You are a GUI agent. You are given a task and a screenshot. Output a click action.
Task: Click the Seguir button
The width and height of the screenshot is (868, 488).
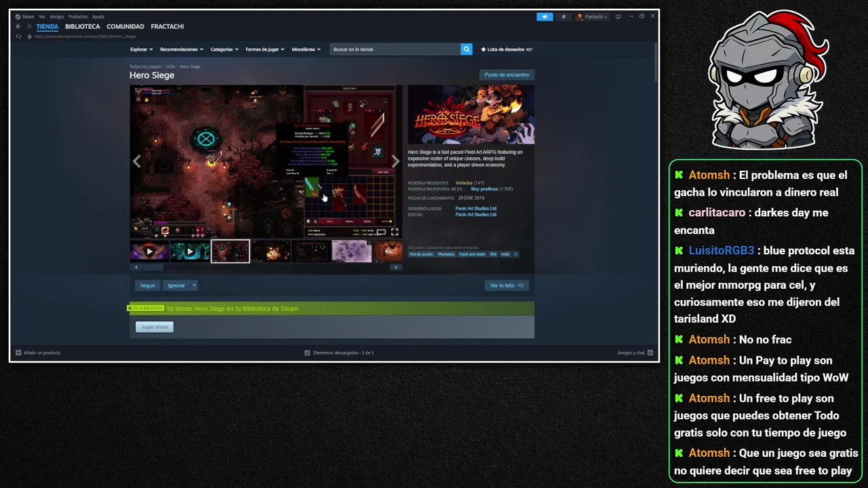coord(148,285)
